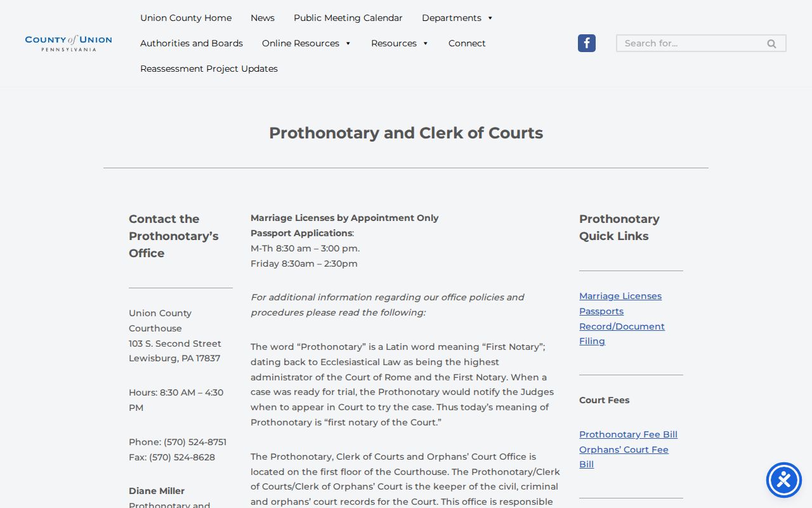Open Public Meeting Calendar
Screen dimensions: 812x508
pyautogui.click(x=348, y=18)
